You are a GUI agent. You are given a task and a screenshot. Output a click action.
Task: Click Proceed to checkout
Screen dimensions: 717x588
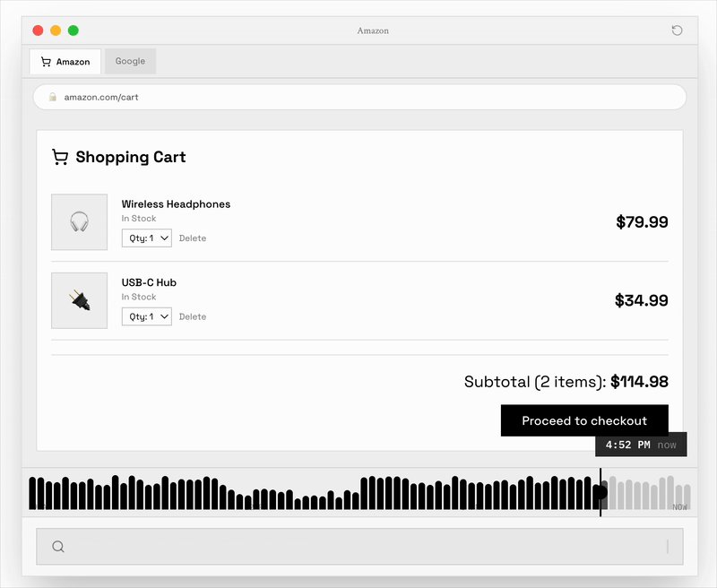pyautogui.click(x=585, y=420)
